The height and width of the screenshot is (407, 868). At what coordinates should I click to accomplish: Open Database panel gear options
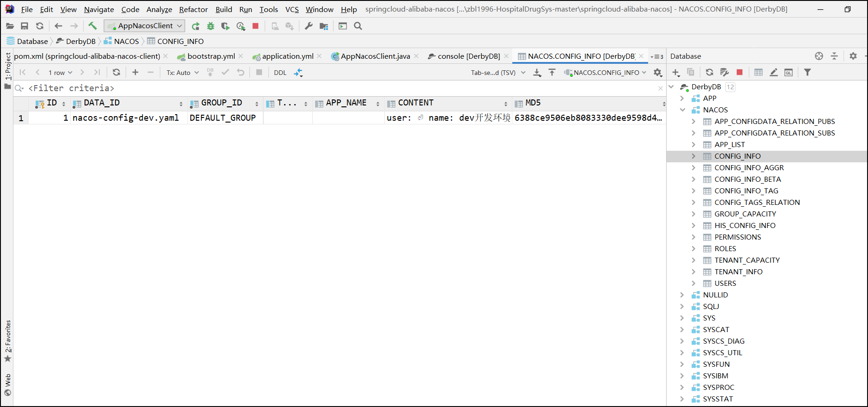click(x=853, y=56)
